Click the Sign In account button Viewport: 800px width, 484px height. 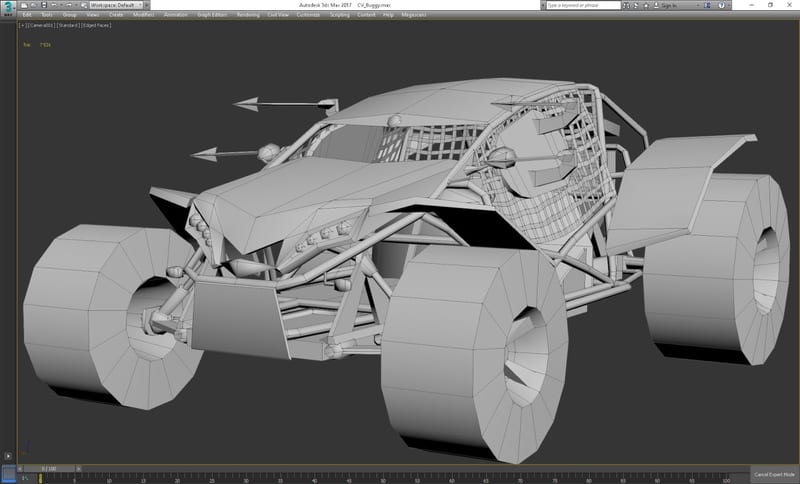[x=666, y=5]
